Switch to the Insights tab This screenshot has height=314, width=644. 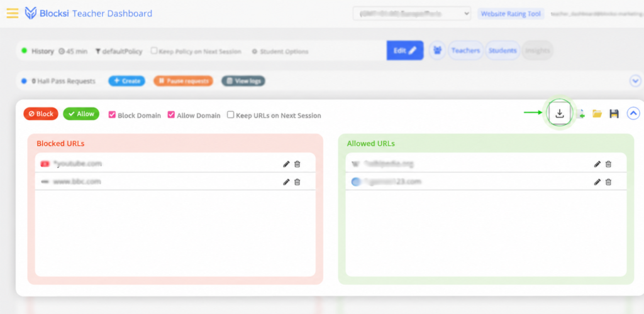(x=537, y=50)
